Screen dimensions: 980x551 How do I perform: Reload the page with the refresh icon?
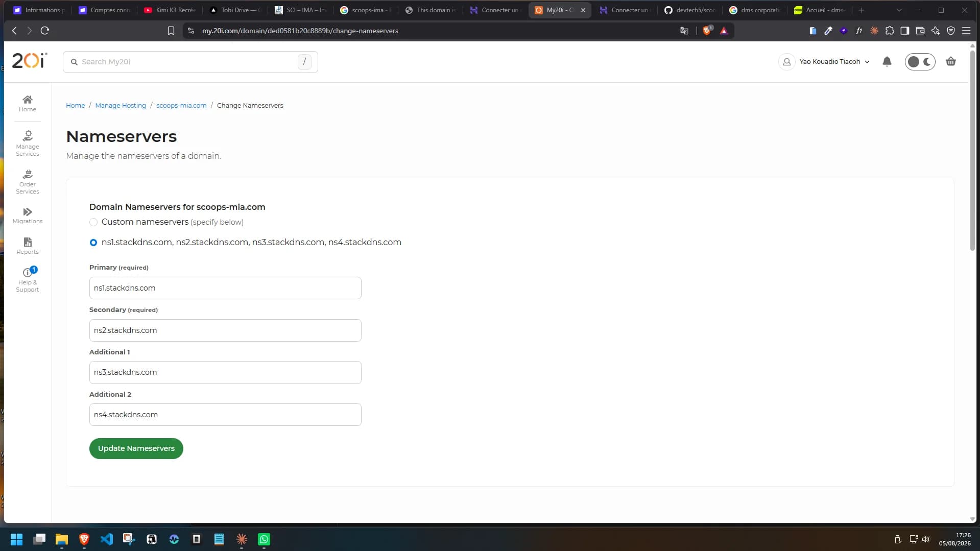coord(45,31)
